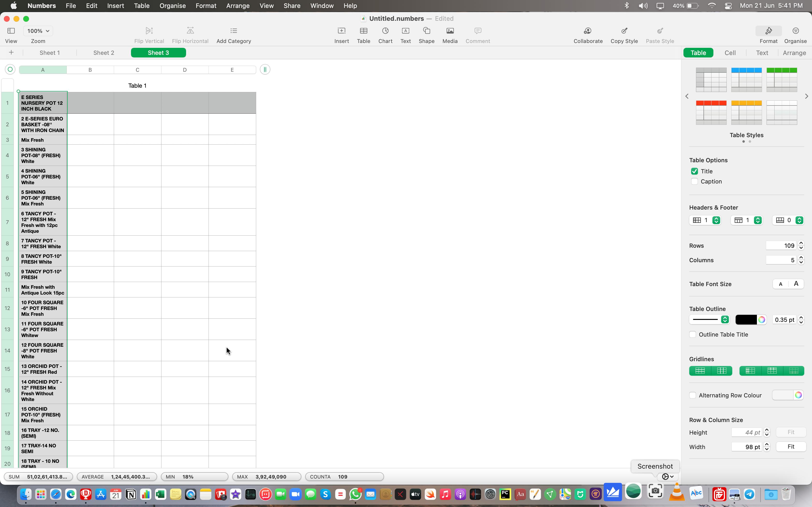The image size is (812, 507).
Task: Open the Organise sidebar icon
Action: (x=795, y=31)
